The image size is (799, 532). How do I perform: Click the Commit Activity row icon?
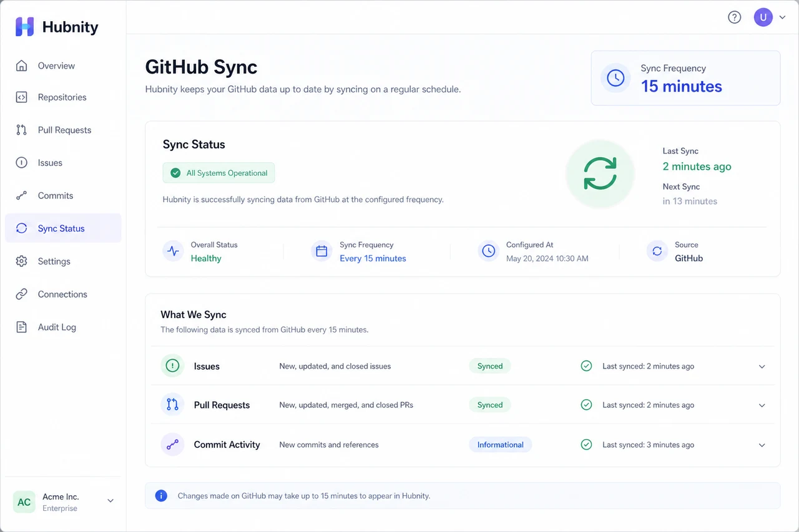tap(172, 445)
